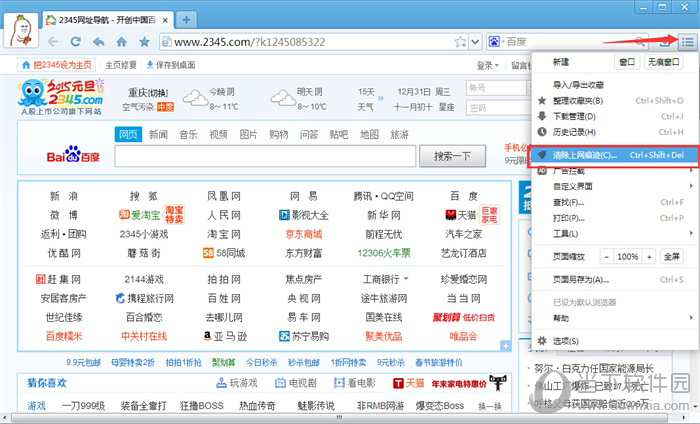The image size is (700, 424).
Task: Expand address bar history dropdown
Action: pos(475,42)
